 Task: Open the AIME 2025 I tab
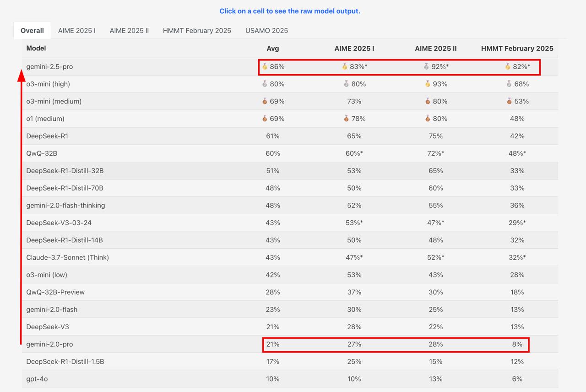pyautogui.click(x=77, y=31)
